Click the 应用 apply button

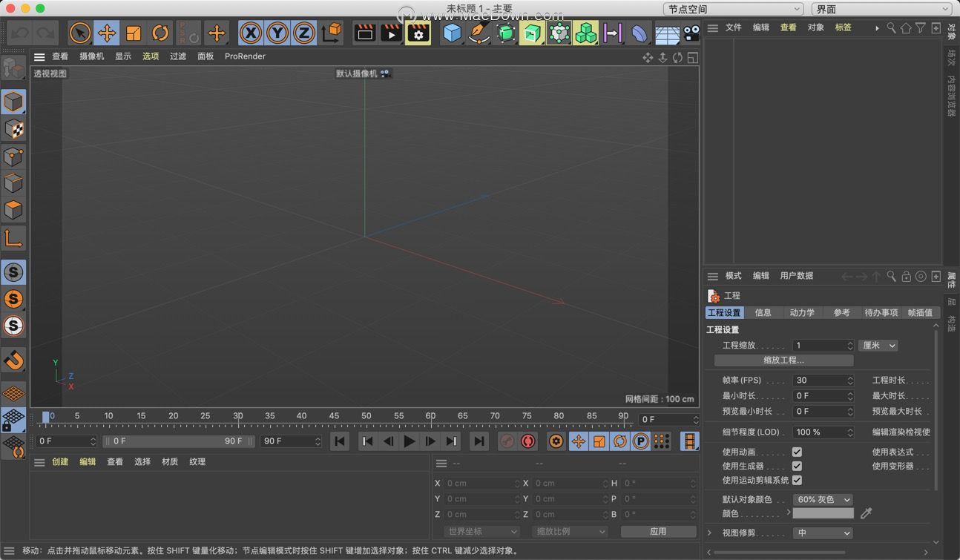(658, 531)
